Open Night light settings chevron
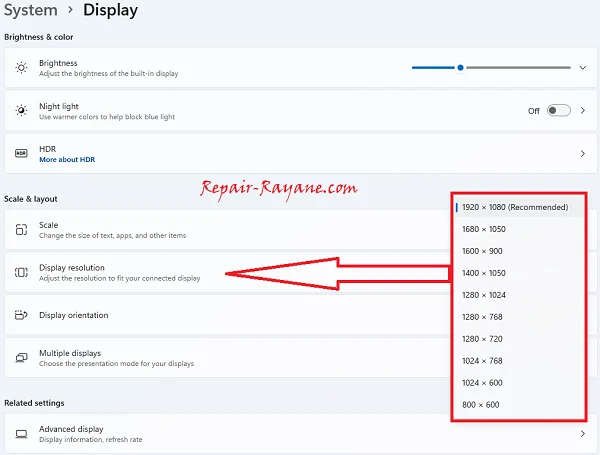 click(583, 111)
